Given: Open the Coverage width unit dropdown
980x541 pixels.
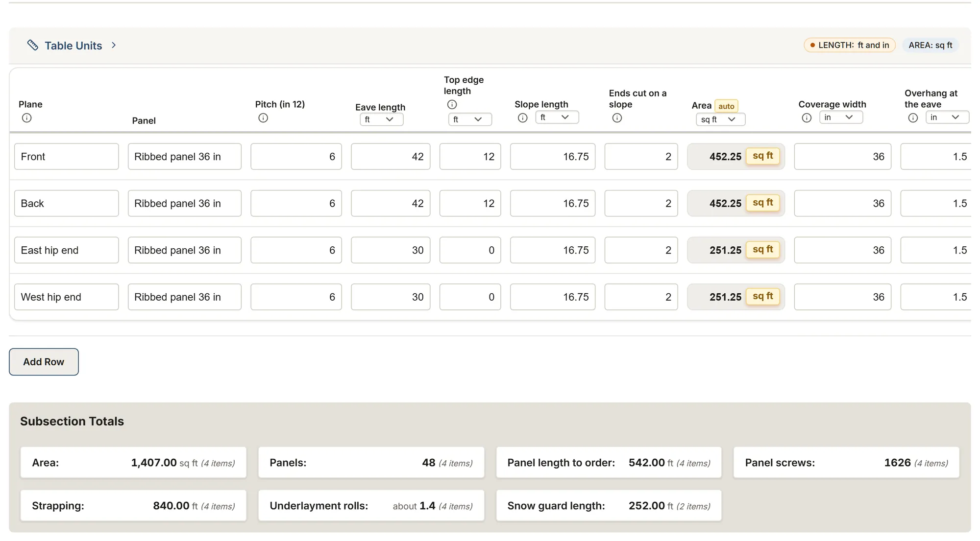Looking at the screenshot, I should pos(841,118).
